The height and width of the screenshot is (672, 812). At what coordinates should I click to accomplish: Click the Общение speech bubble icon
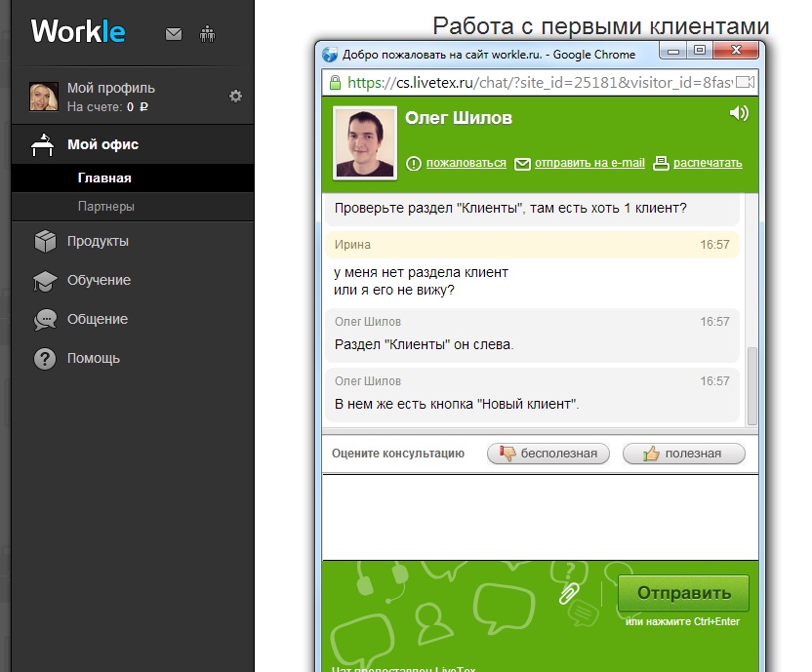click(x=45, y=320)
